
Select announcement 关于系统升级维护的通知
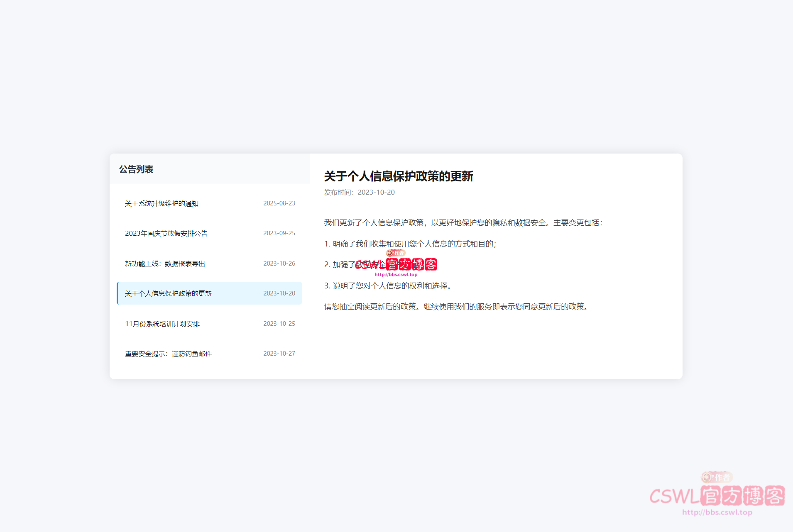click(162, 203)
